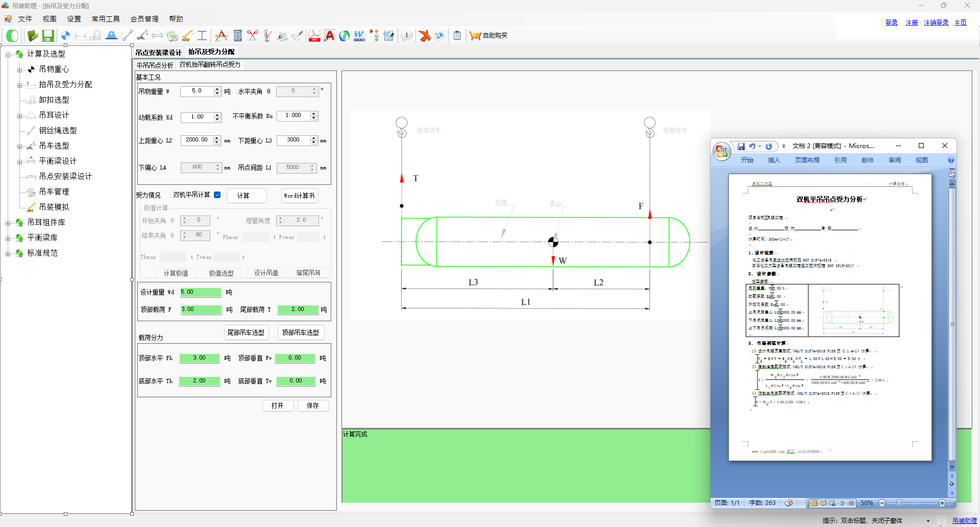Click the center-of-gravity circle toolbar icon

click(65, 35)
